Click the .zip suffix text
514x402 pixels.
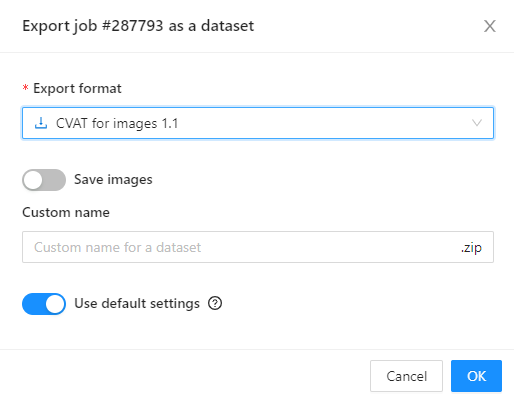[471, 247]
